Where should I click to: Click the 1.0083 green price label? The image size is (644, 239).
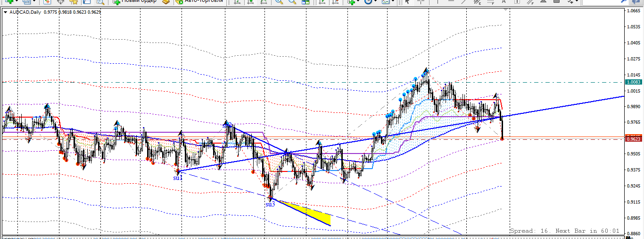click(x=633, y=82)
